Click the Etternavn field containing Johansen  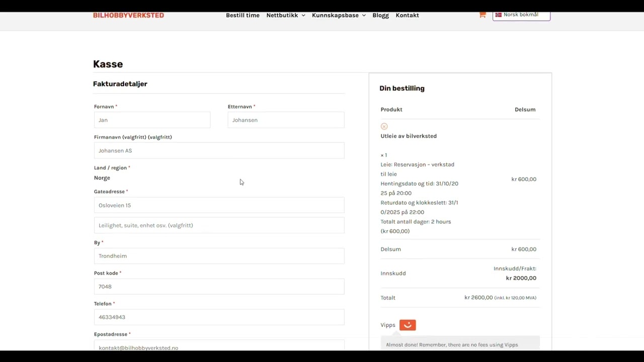click(x=286, y=120)
